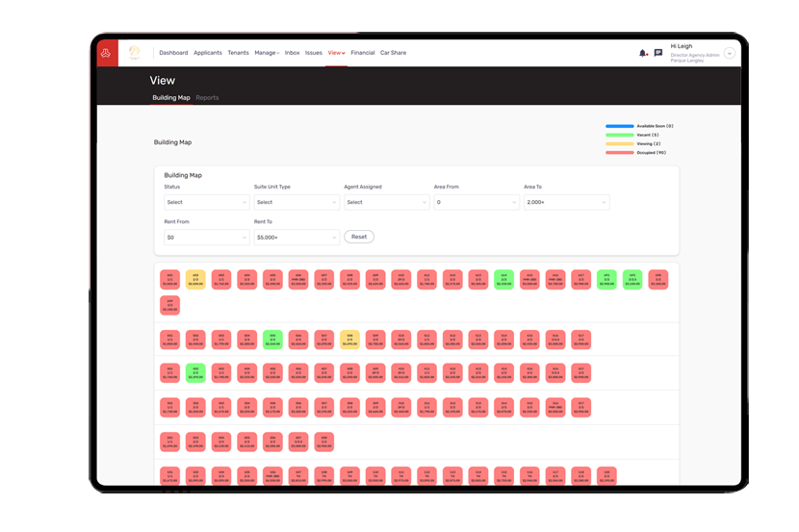Go to Car Share in the navigation
Viewport: 799px width, 532px height.
[393, 53]
